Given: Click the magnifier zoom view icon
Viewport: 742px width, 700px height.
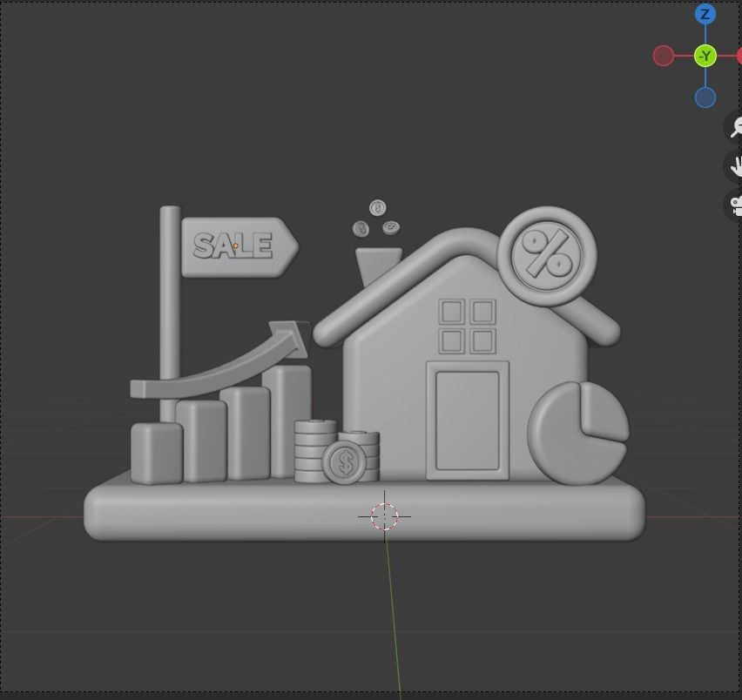Looking at the screenshot, I should coord(734,127).
